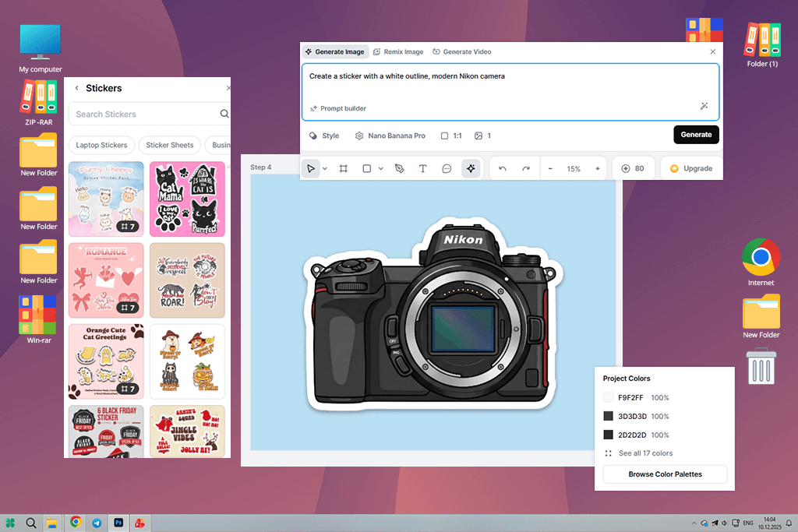Select the Rectangle shape tool
Screen dimensions: 798x532
click(366, 168)
